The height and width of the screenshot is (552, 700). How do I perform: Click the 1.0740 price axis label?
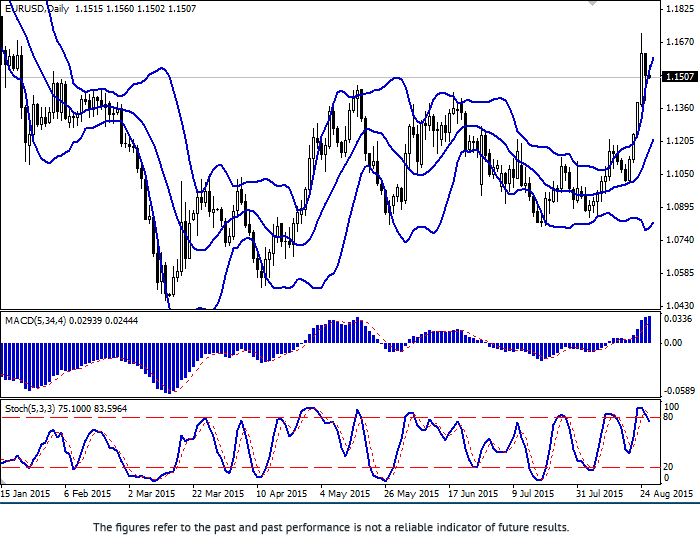coord(679,240)
